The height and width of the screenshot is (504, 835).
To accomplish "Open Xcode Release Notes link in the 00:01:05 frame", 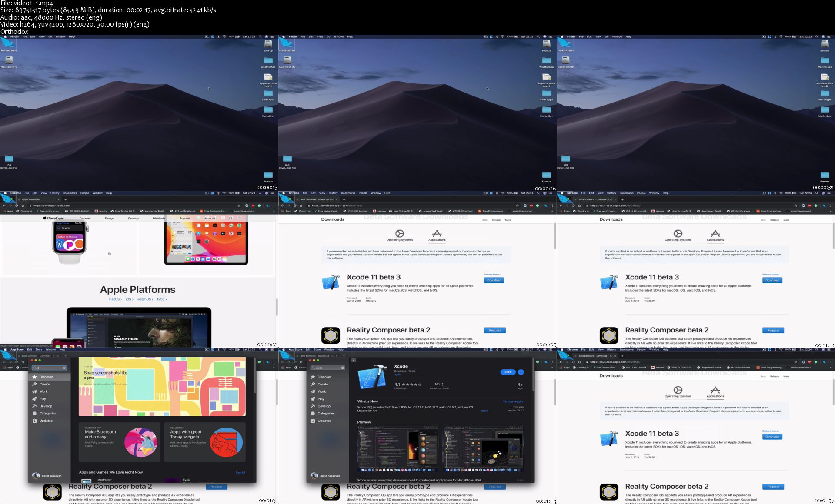I will click(x=492, y=275).
